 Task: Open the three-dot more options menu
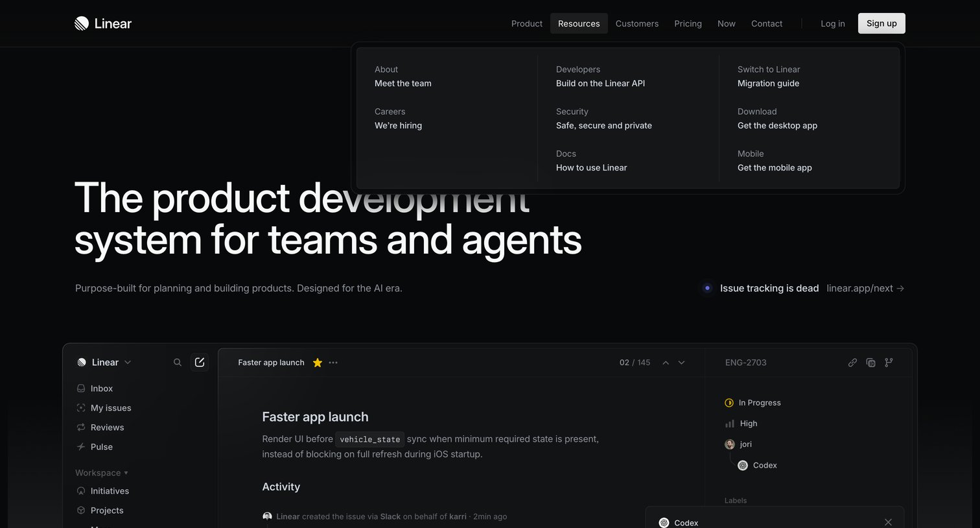pyautogui.click(x=333, y=363)
